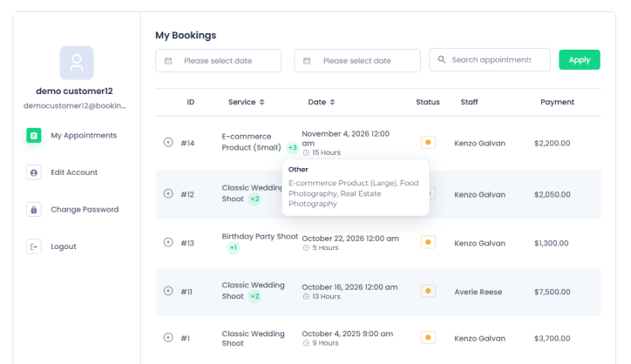The height and width of the screenshot is (364, 631).
Task: Click the clock icon beside 9 Hours
Action: pos(306,343)
